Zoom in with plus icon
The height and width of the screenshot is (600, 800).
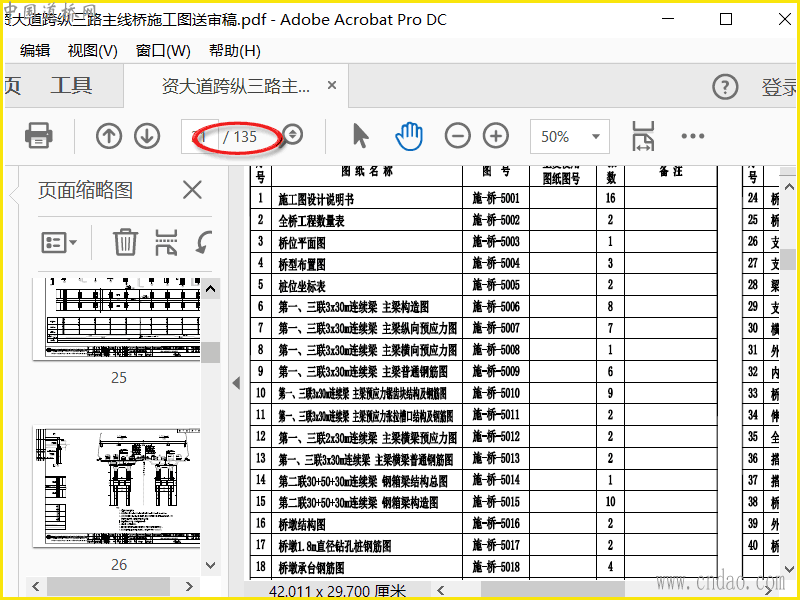(496, 136)
